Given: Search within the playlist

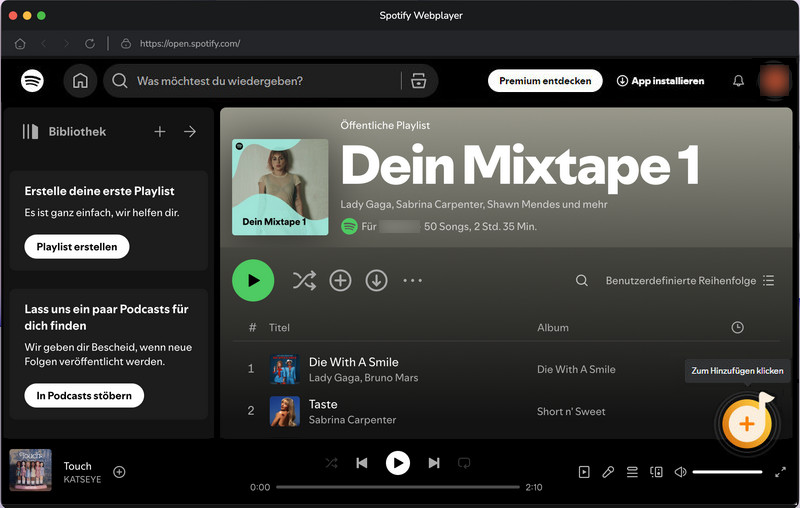Looking at the screenshot, I should pyautogui.click(x=582, y=281).
